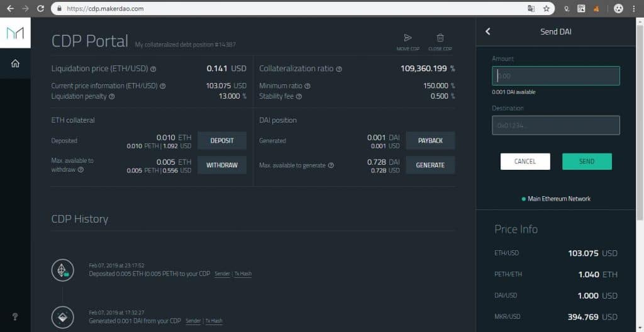Open Tx Hash link for ETH deposit entry
This screenshot has width=644, height=332.
(x=243, y=274)
